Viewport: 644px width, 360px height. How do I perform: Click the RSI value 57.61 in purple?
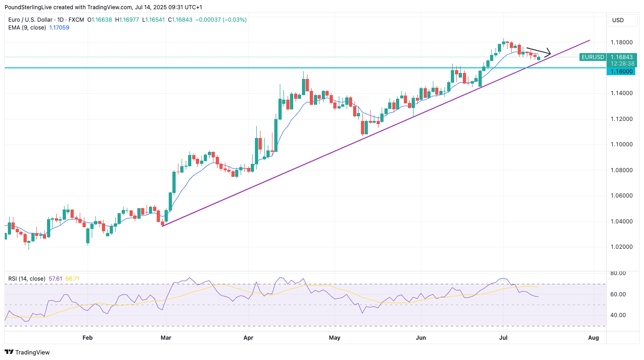tap(55, 279)
